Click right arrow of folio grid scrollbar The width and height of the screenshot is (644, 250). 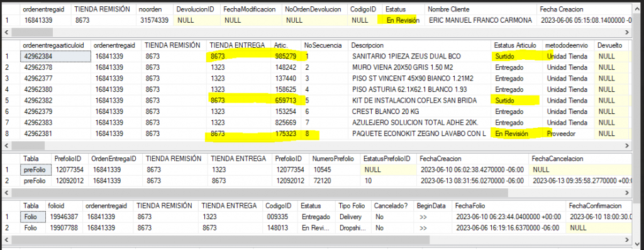pos(627,240)
